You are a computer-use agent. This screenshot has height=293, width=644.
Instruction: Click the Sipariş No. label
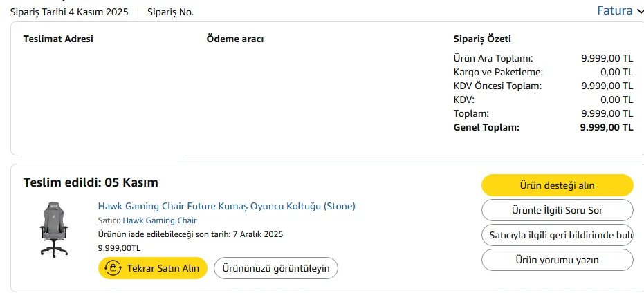coord(170,12)
